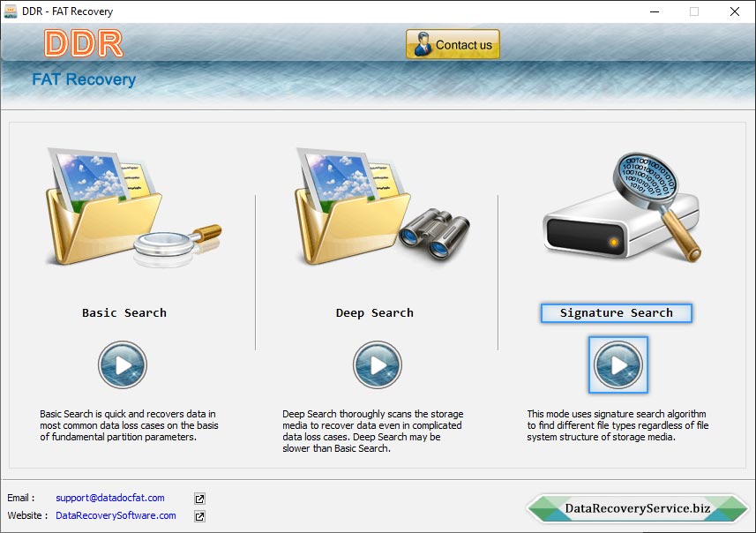
Task: Click the external link icon beside Email
Action: [x=199, y=499]
